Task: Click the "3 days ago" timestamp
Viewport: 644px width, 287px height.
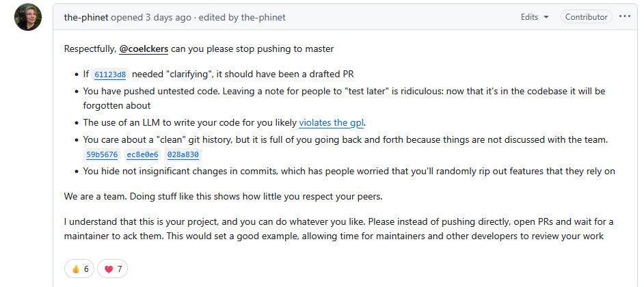Action: coord(170,17)
